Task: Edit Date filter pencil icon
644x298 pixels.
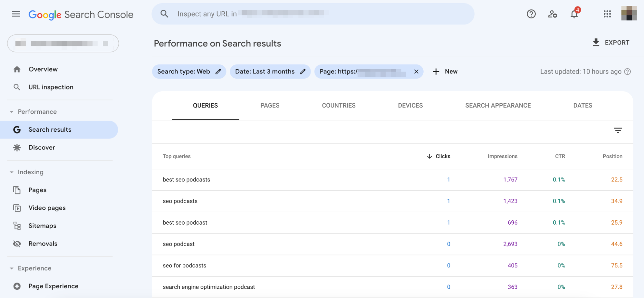Action: [x=303, y=72]
